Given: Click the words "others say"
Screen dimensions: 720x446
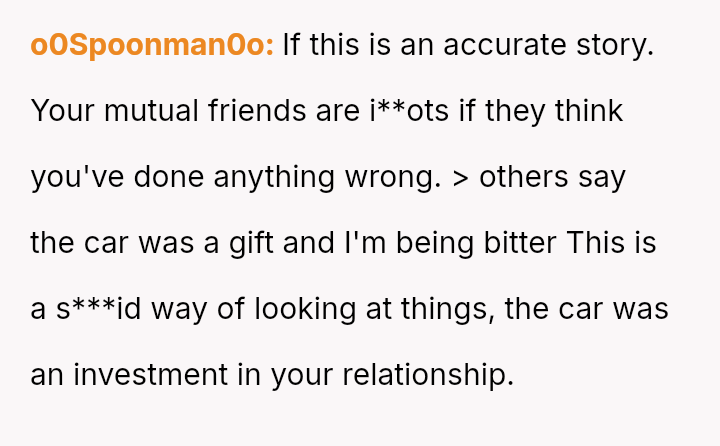Looking at the screenshot, I should [552, 177].
